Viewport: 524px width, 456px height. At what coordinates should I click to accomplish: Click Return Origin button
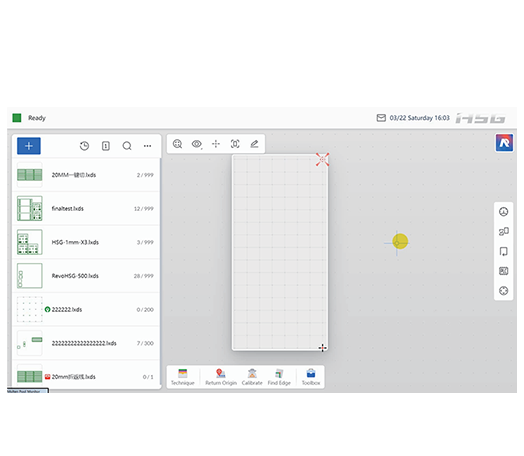click(221, 377)
